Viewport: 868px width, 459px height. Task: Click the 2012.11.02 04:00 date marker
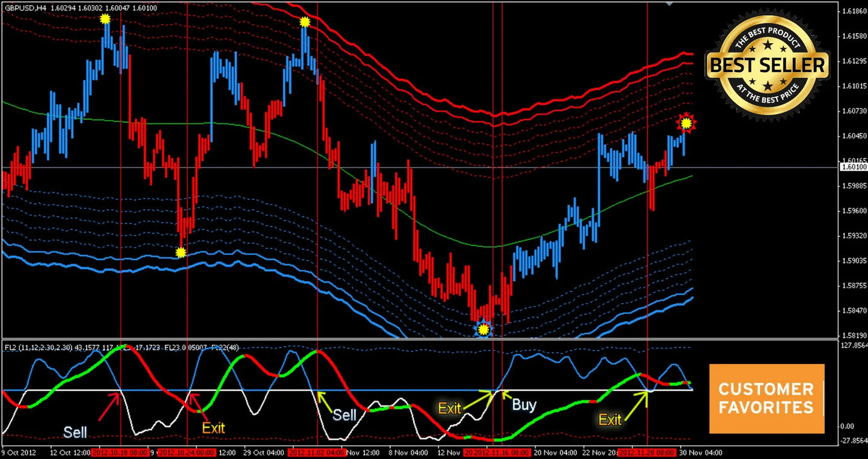(x=317, y=452)
